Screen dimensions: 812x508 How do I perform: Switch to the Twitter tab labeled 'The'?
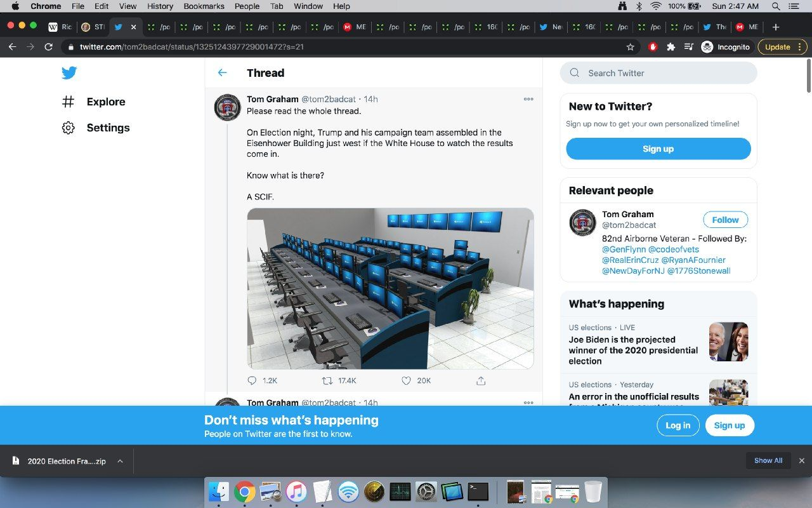tap(715, 27)
